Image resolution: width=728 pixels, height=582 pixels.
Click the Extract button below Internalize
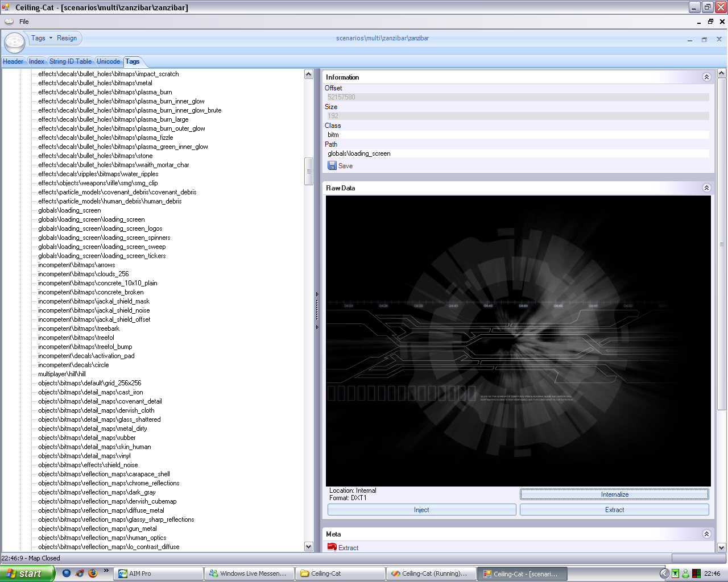pos(614,510)
